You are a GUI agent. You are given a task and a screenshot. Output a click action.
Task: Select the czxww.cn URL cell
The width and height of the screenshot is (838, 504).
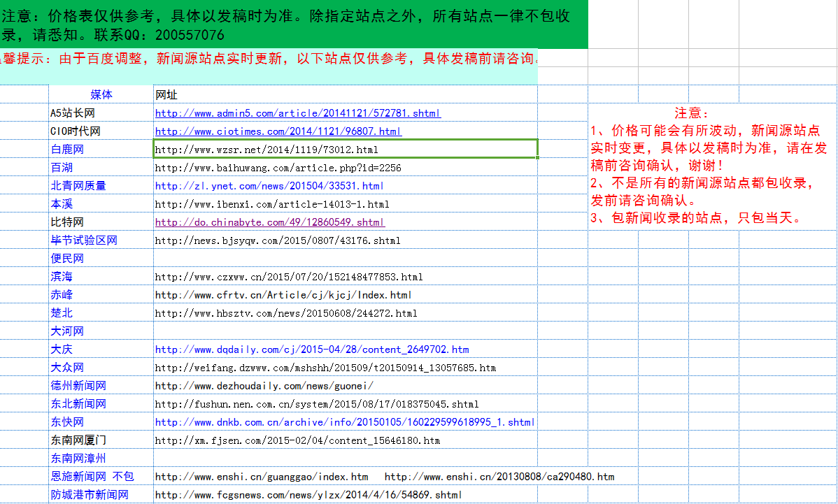tap(346, 277)
